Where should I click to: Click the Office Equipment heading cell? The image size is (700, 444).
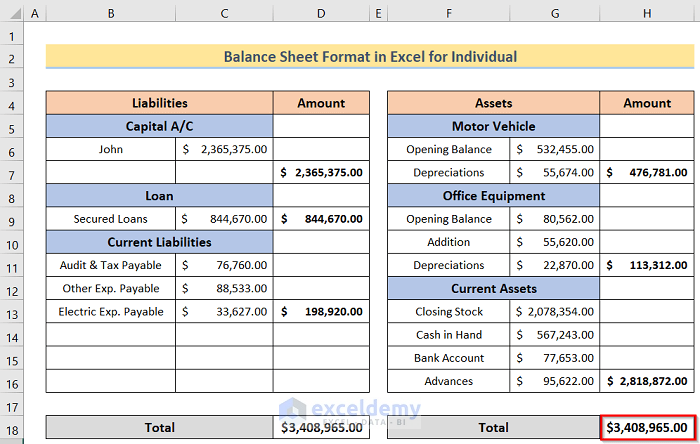click(x=493, y=196)
